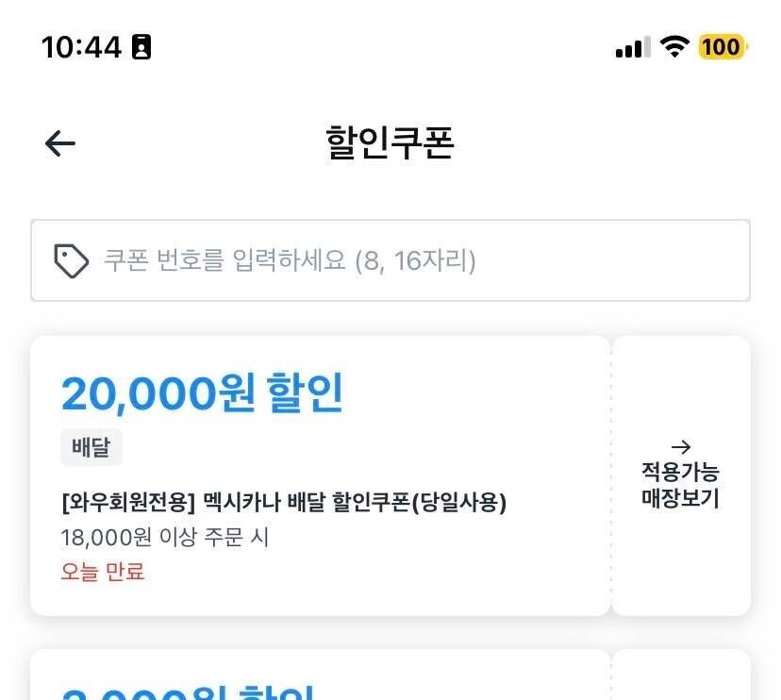781x700 pixels.
Task: Select the 배달 badge on the coupon
Action: pyautogui.click(x=91, y=447)
